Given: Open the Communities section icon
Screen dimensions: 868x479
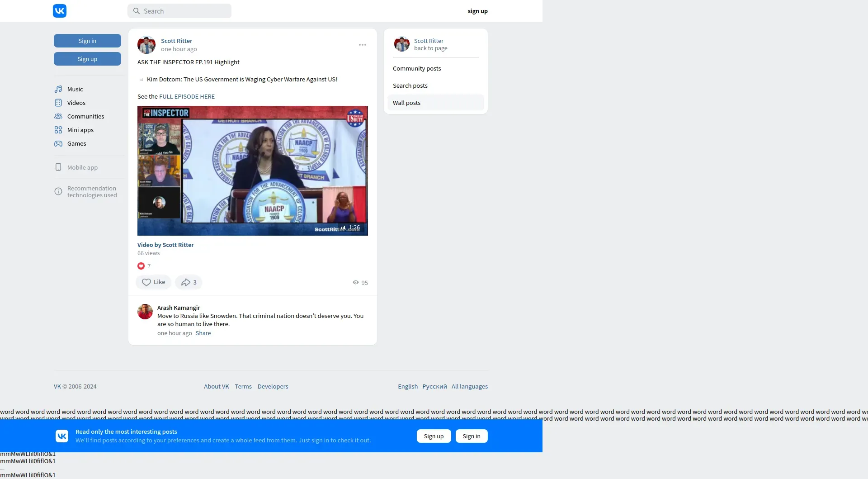Looking at the screenshot, I should point(58,116).
